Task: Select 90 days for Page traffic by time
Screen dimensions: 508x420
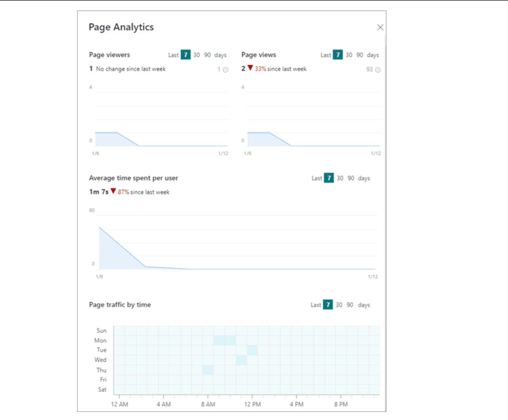Action: pos(350,305)
